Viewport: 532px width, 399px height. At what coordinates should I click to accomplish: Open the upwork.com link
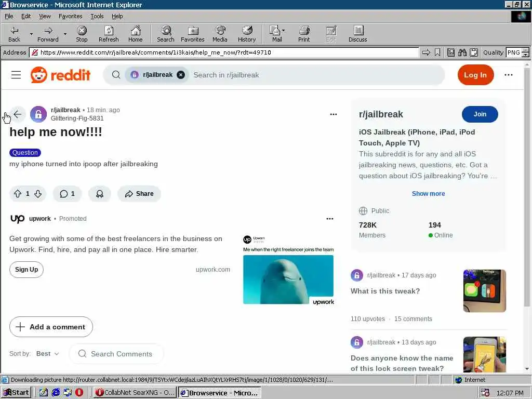[212, 270]
